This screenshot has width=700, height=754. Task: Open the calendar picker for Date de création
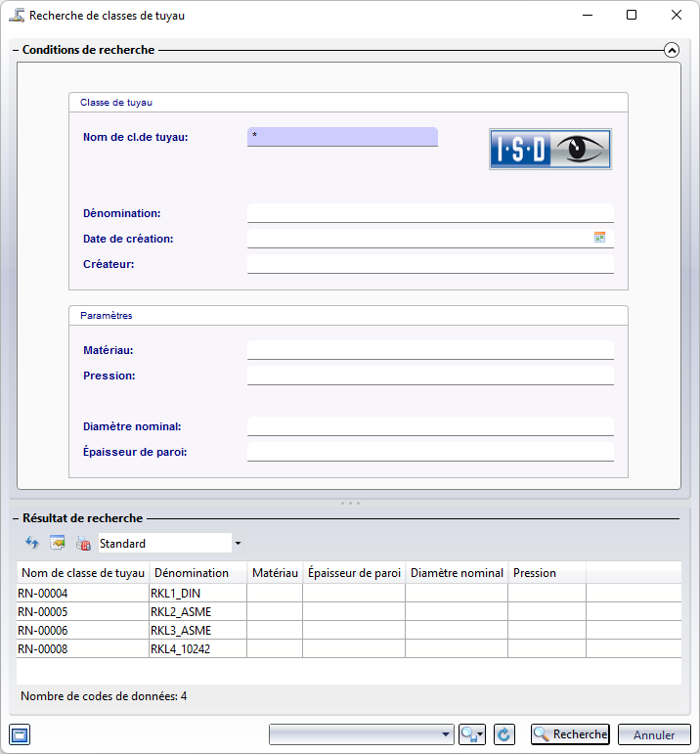[599, 237]
